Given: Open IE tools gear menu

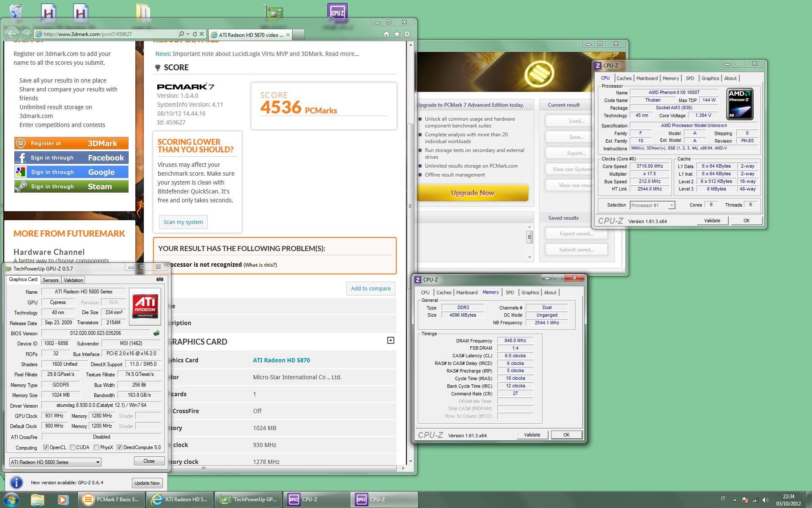Looking at the screenshot, I should [x=407, y=34].
